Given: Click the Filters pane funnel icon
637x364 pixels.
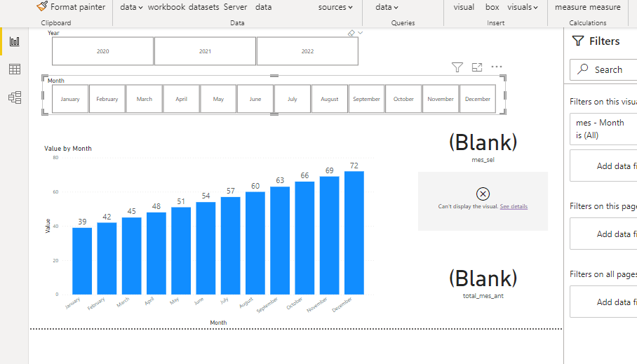Looking at the screenshot, I should pos(577,41).
